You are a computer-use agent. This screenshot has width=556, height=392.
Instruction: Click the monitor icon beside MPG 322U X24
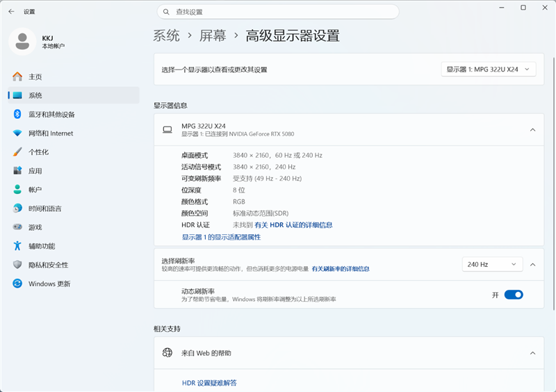167,130
